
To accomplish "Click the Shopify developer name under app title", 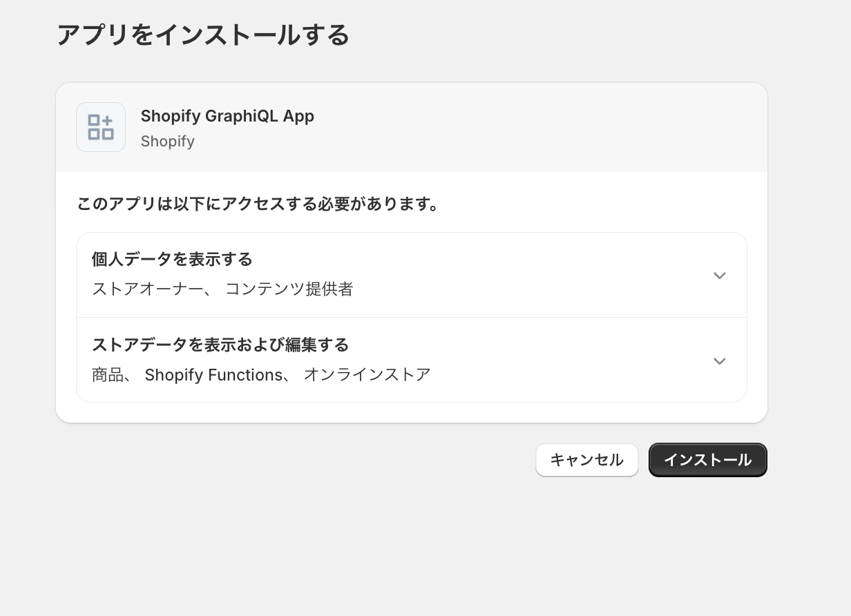I will point(168,142).
